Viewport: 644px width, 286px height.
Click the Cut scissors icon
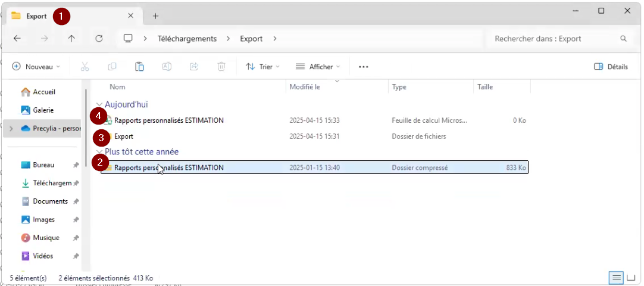point(85,67)
